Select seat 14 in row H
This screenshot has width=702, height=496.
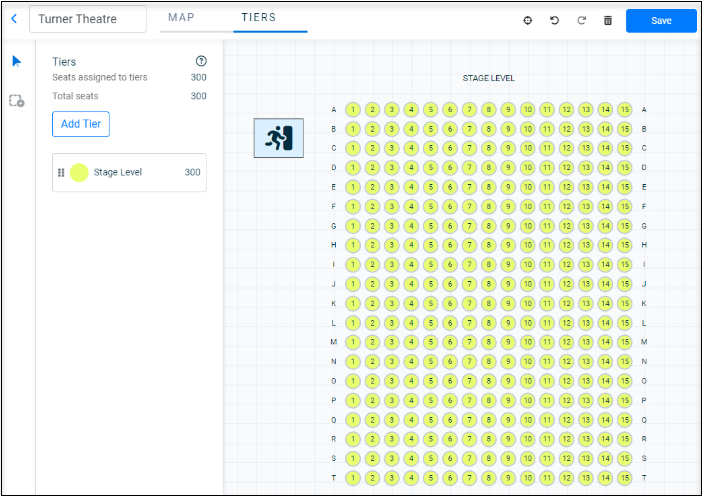605,245
